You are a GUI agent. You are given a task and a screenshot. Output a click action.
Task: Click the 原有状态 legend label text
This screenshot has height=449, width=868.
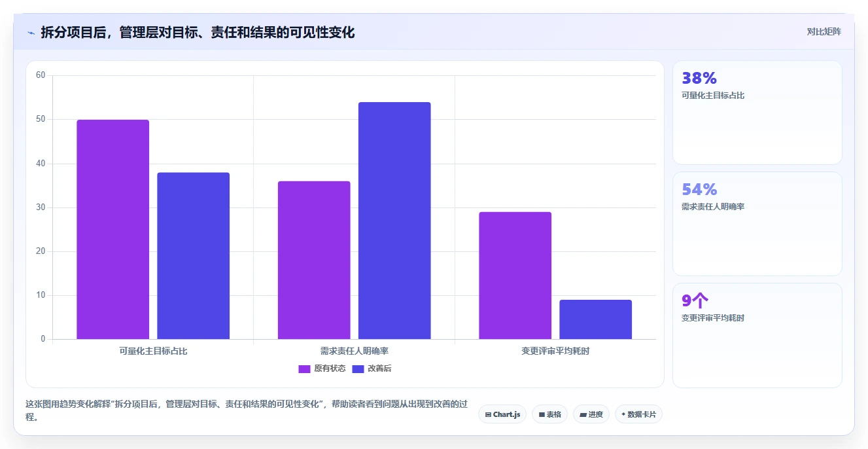coord(330,368)
